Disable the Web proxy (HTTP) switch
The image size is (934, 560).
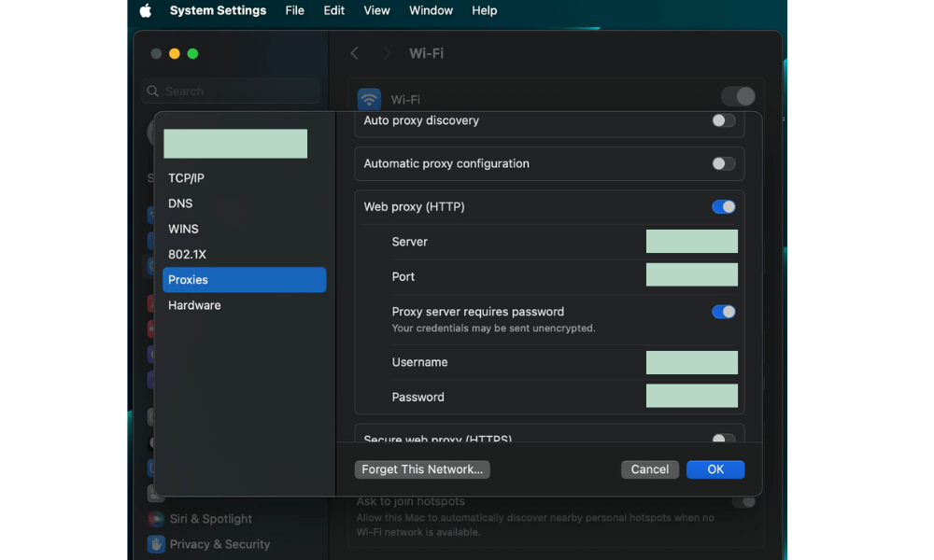click(723, 206)
